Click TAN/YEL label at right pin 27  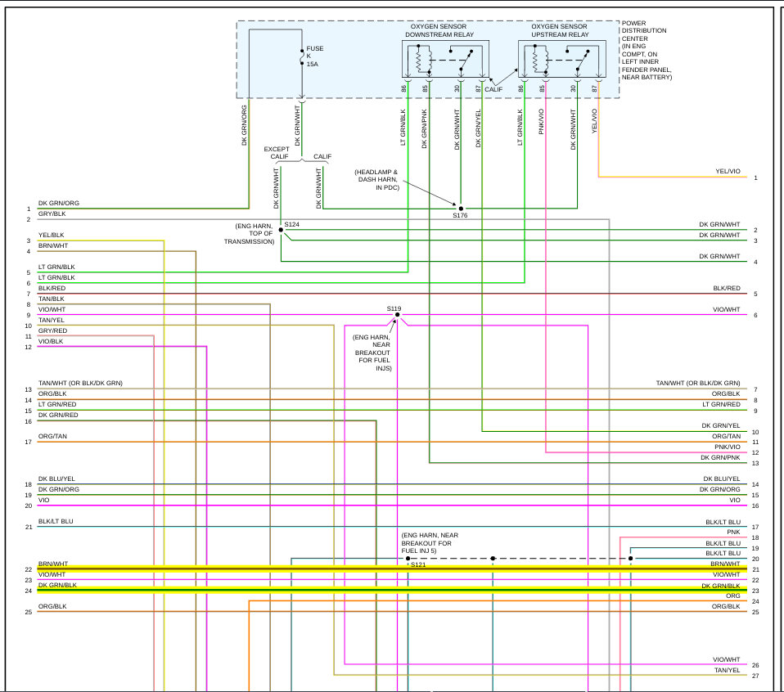pyautogui.click(x=727, y=670)
